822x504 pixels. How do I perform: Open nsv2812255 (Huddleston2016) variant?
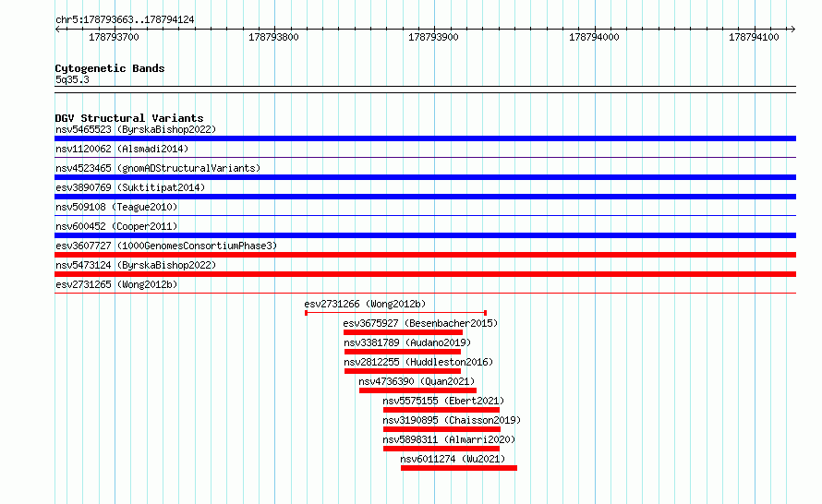418,362
